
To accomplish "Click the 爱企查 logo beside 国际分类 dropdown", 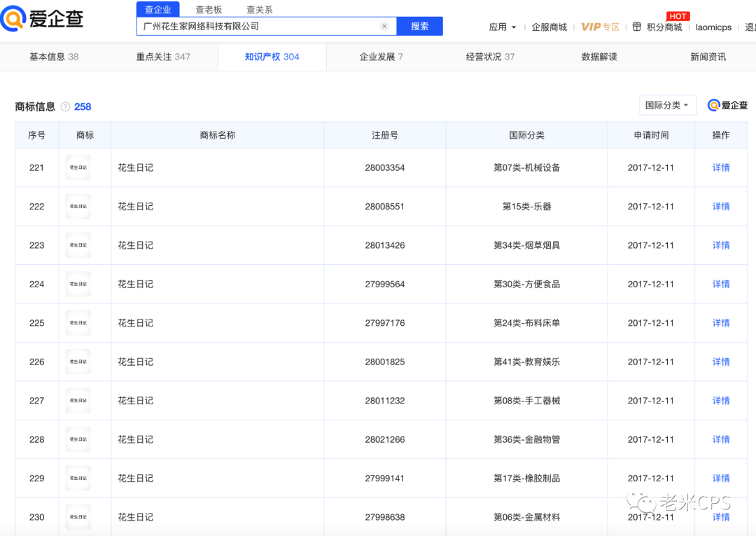I will pyautogui.click(x=727, y=105).
